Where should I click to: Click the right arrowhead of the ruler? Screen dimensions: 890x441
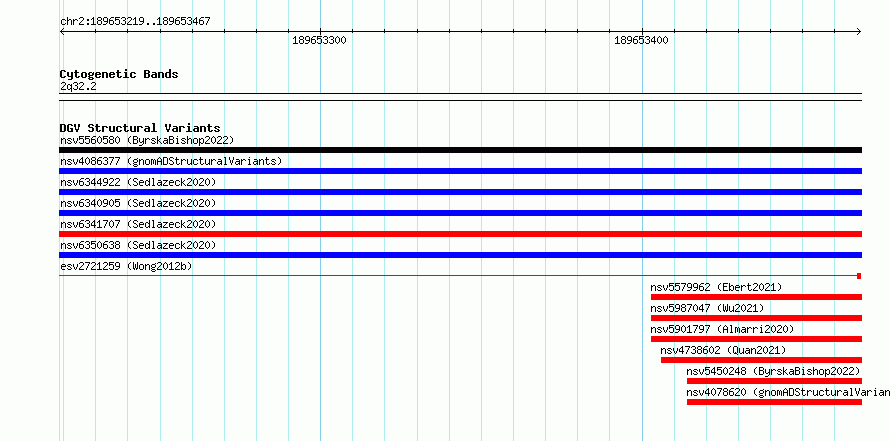click(x=859, y=32)
